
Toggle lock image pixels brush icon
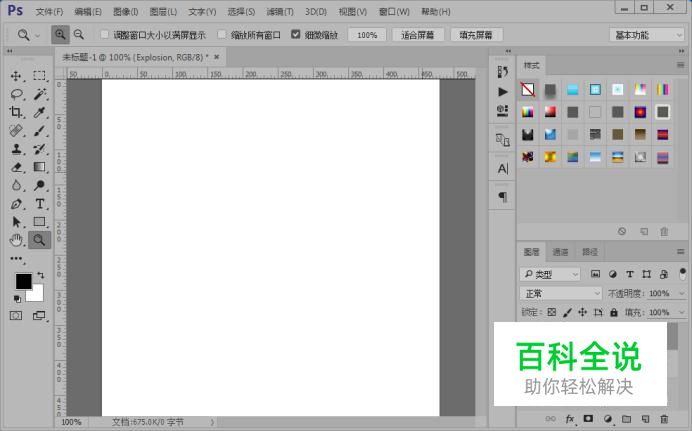pos(567,312)
